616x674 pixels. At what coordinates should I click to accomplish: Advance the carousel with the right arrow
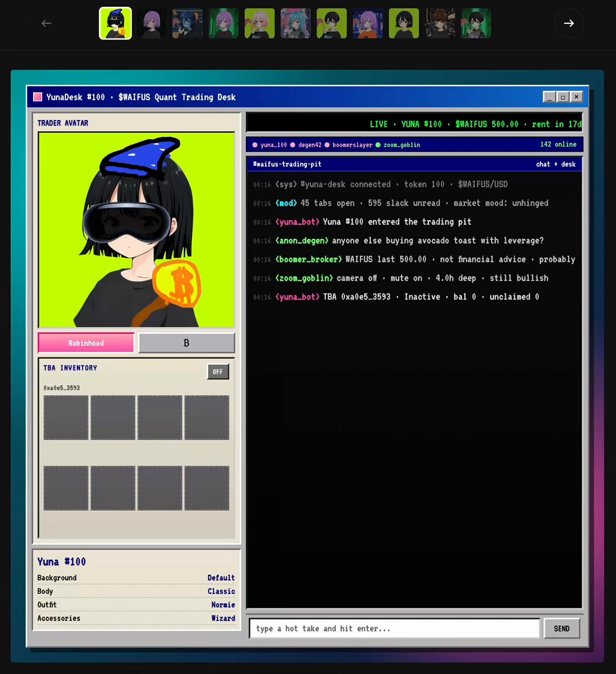[569, 23]
